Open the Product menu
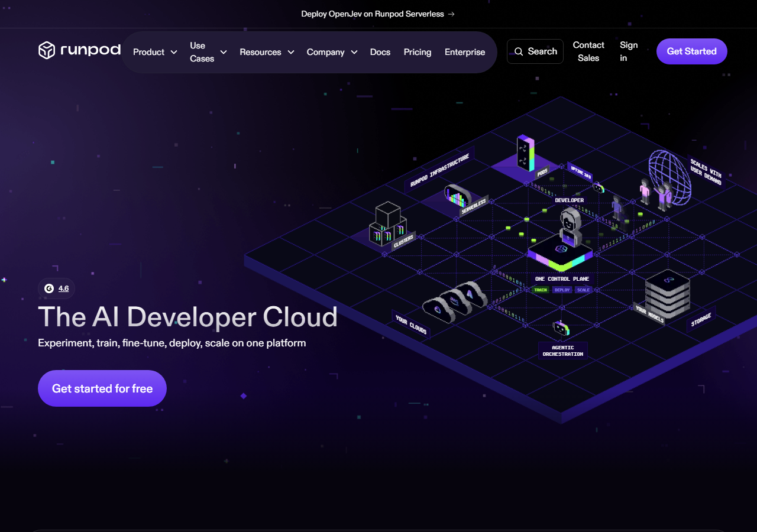 pos(155,52)
